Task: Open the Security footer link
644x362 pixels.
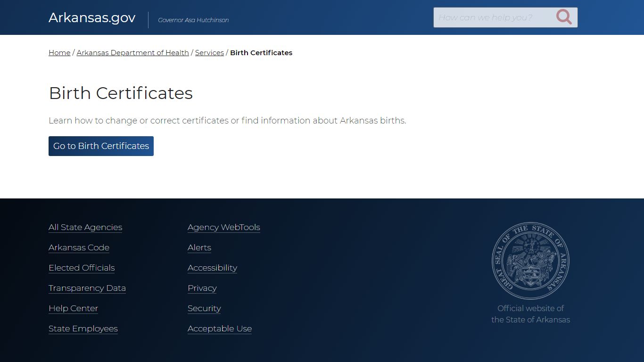Action: coord(204,308)
